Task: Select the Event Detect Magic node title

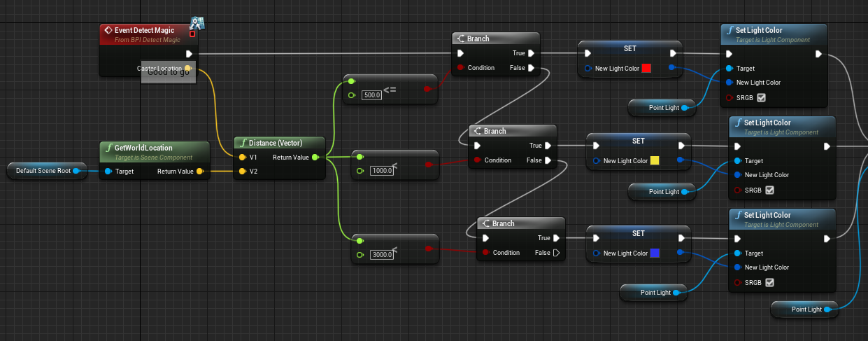Action: pos(144,30)
